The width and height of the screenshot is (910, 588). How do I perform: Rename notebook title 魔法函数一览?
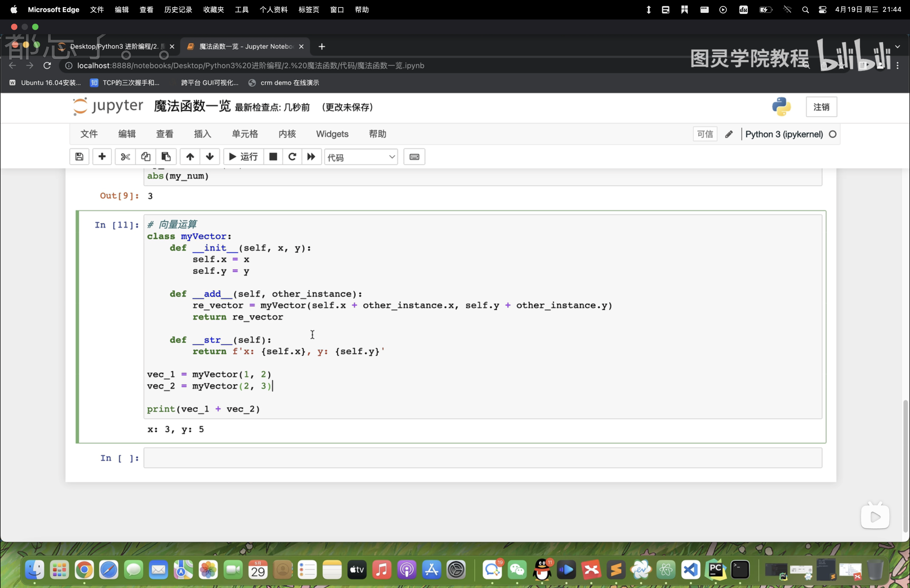tap(192, 106)
